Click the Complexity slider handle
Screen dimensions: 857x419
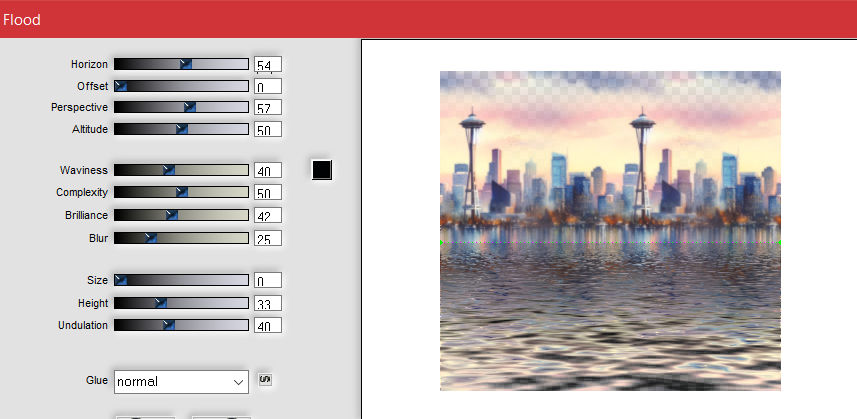pyautogui.click(x=182, y=192)
